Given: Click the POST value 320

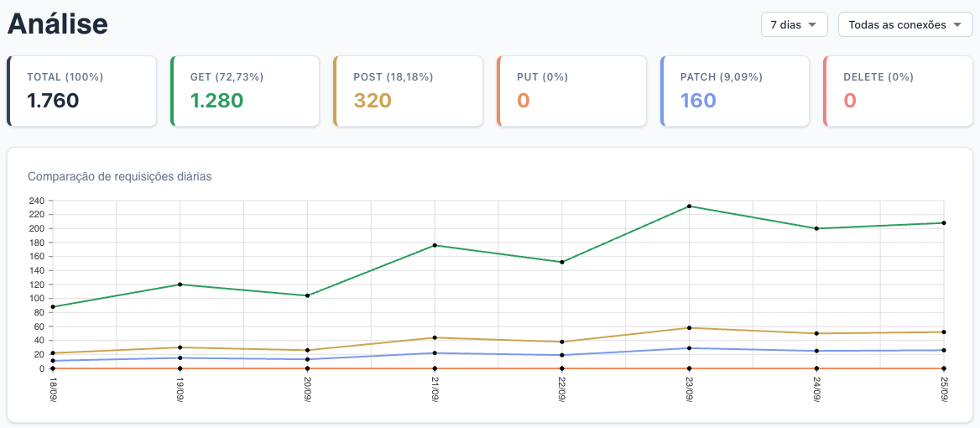Looking at the screenshot, I should (x=373, y=101).
